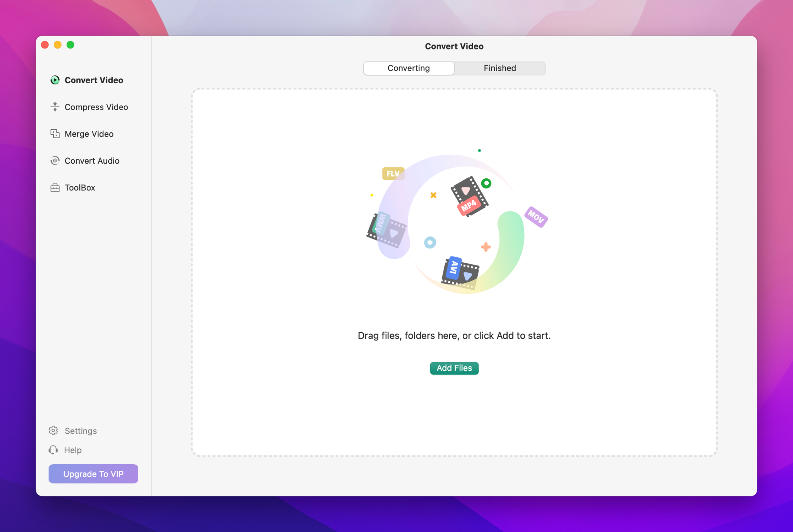Click the Add Files button
Viewport: 793px width, 532px height.
454,368
